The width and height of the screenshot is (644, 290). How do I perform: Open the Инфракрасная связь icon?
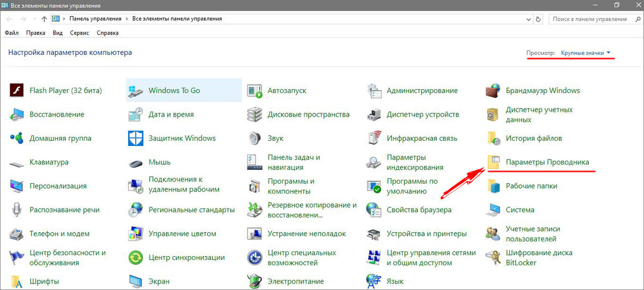click(x=374, y=138)
